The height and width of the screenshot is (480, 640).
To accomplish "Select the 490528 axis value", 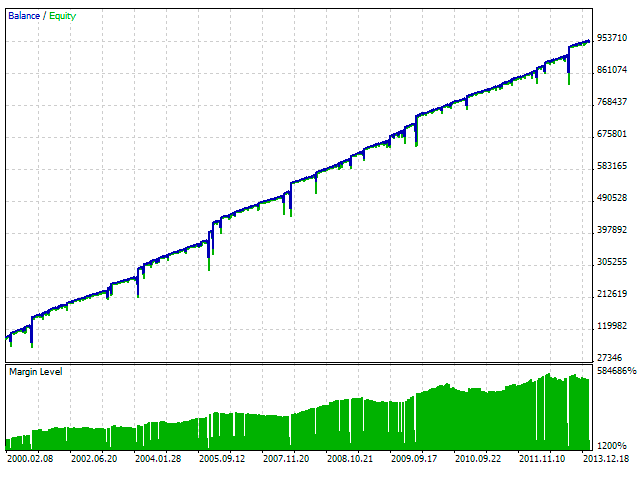I will (x=612, y=198).
